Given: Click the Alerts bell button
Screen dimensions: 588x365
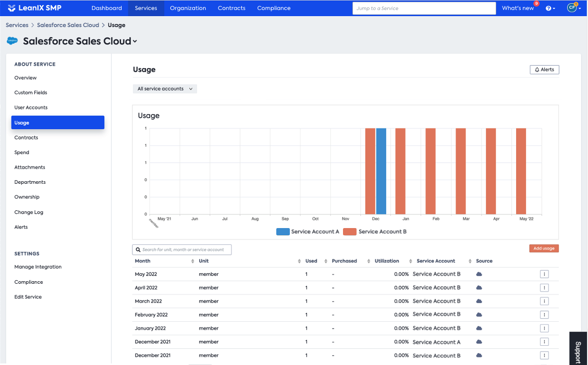Looking at the screenshot, I should pyautogui.click(x=544, y=70).
